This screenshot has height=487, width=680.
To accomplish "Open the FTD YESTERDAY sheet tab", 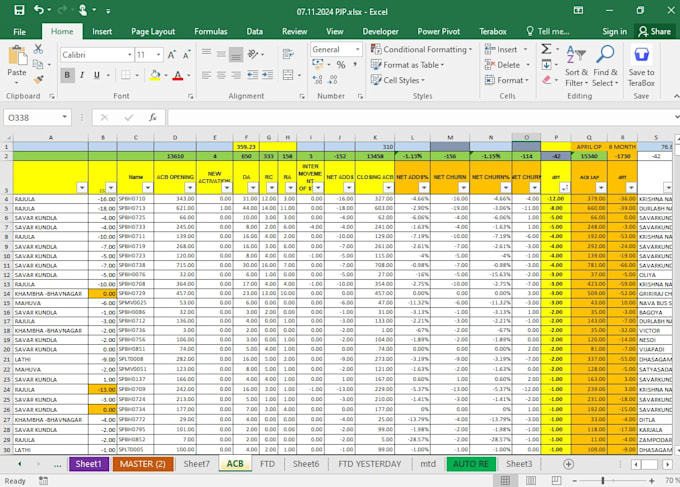I will click(369, 464).
